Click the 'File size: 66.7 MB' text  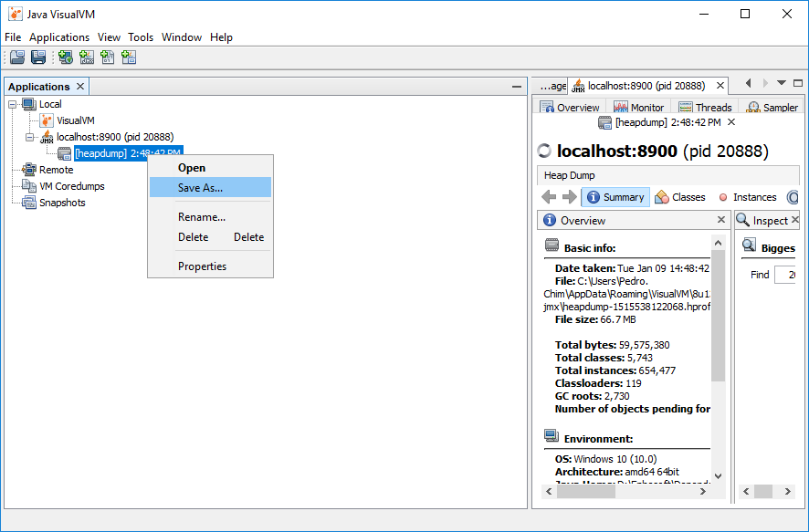point(595,319)
